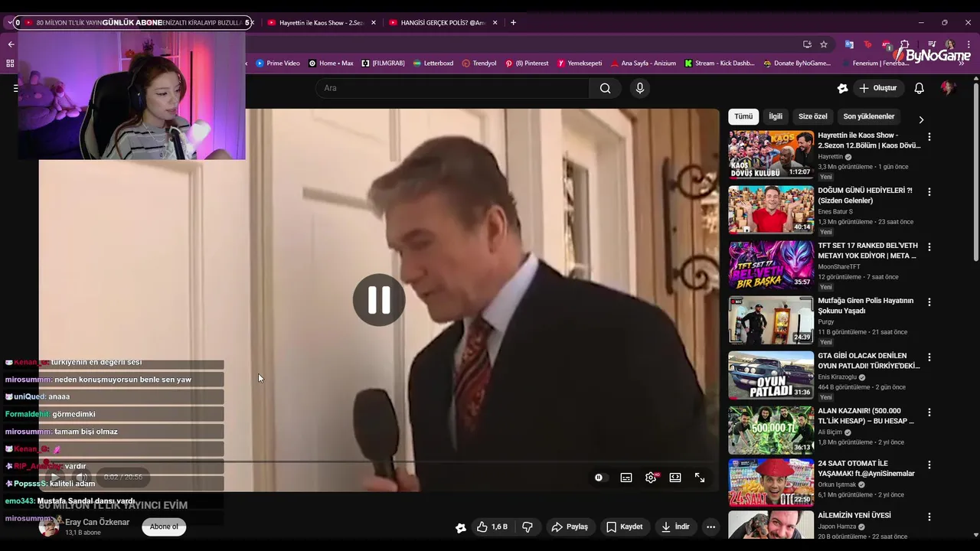The width and height of the screenshot is (980, 551).
Task: Switch to Hayrettin ile Kaos Show browser tab
Action: 320,23
